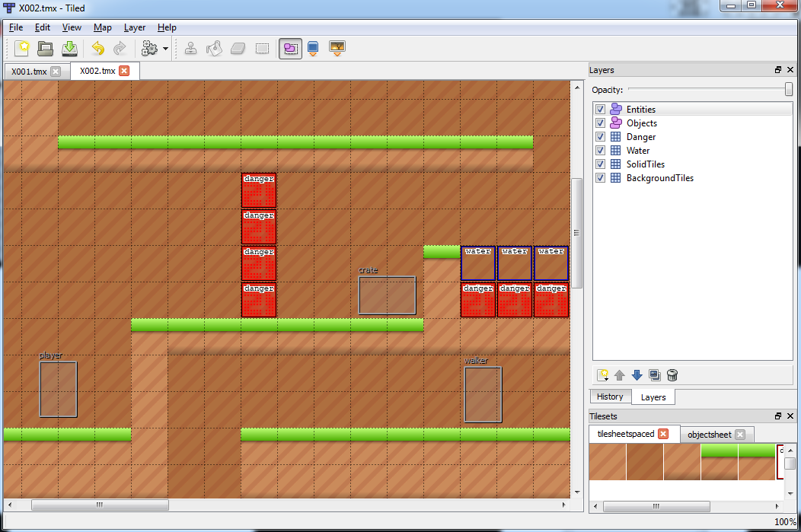
Task: Click the New map toolbar icon
Action: coord(22,49)
